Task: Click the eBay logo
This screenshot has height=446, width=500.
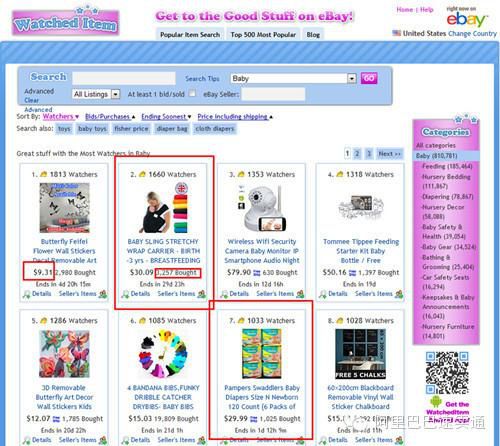Action: (467, 20)
